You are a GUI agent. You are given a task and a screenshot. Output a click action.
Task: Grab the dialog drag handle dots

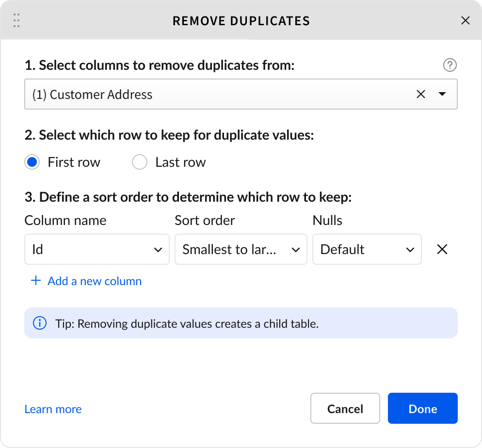click(x=16, y=21)
